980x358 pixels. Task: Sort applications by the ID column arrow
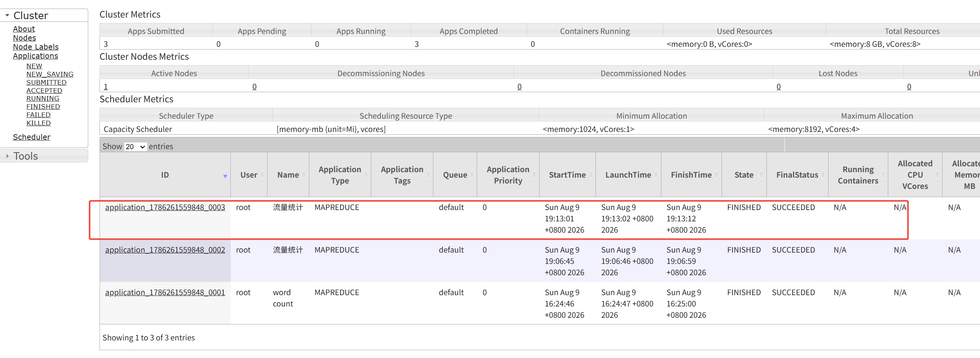click(x=225, y=176)
